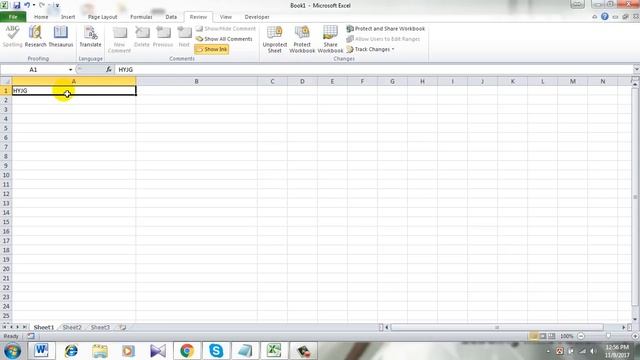This screenshot has height=360, width=640.
Task: Click Protect Workbook
Action: [x=302, y=39]
